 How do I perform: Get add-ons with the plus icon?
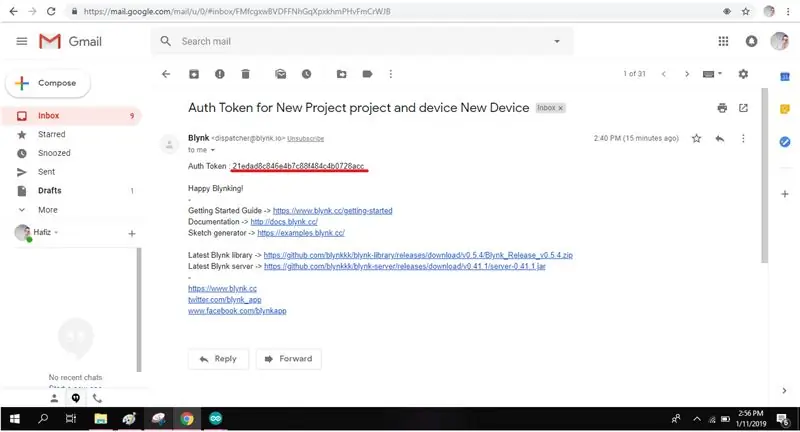(785, 194)
